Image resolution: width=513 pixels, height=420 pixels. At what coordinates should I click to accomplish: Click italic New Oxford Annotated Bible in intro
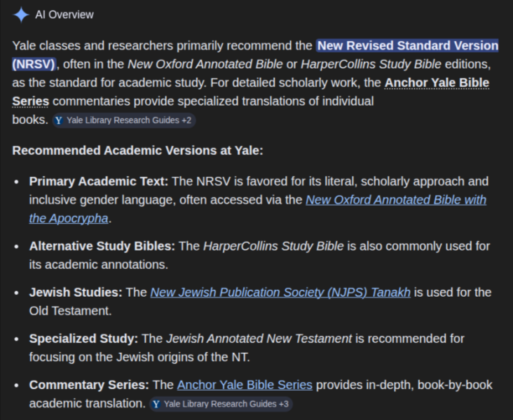[205, 64]
